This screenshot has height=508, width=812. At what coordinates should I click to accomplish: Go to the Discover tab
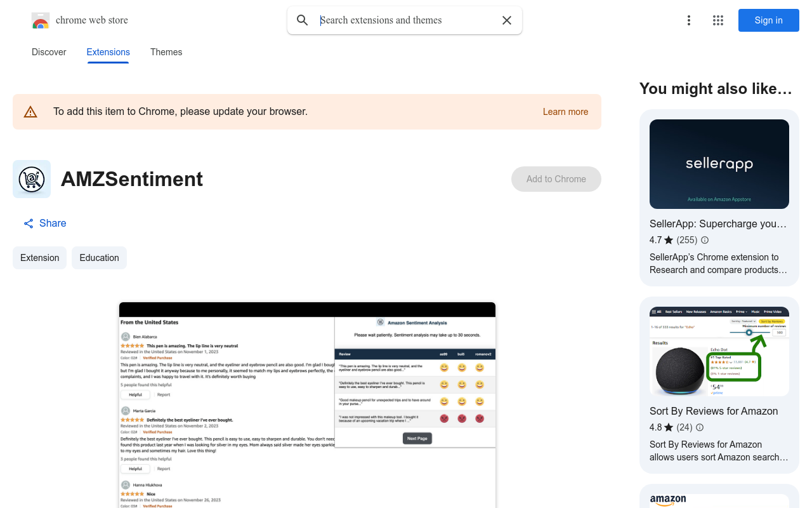point(49,52)
